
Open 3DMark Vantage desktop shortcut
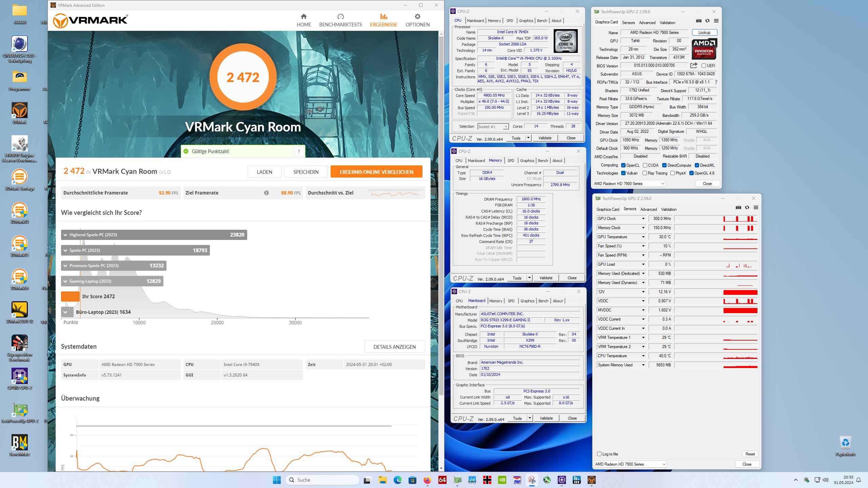19,180
